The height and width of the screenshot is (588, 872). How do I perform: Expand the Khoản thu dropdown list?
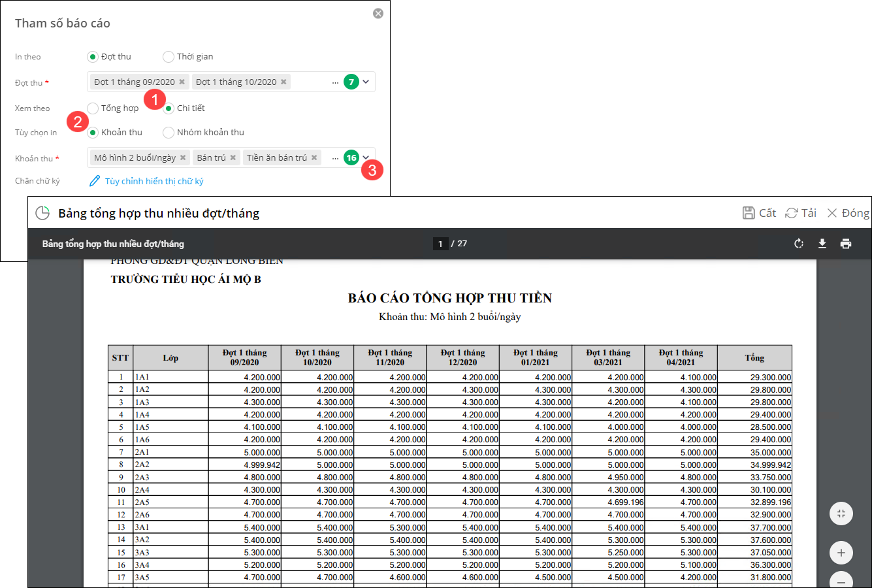coord(366,157)
